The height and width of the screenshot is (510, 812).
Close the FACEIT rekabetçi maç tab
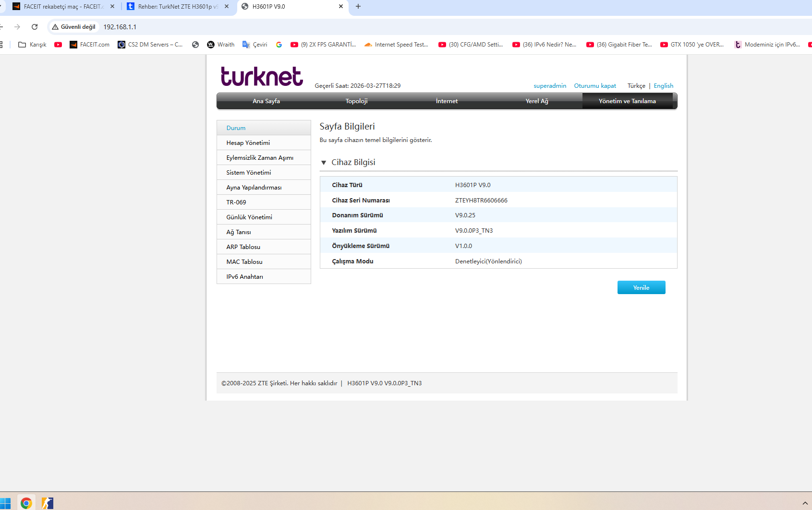112,7
